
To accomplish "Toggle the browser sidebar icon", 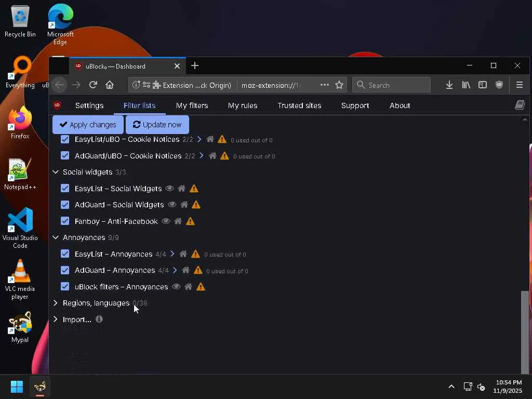I will tap(483, 85).
